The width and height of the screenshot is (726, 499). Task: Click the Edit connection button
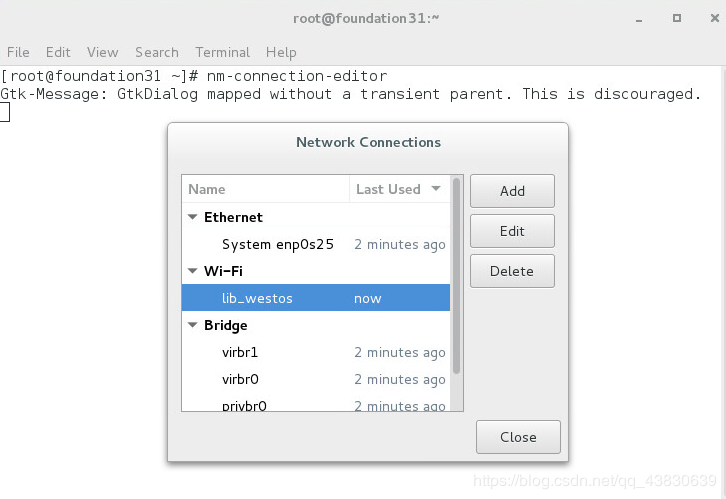(x=512, y=231)
